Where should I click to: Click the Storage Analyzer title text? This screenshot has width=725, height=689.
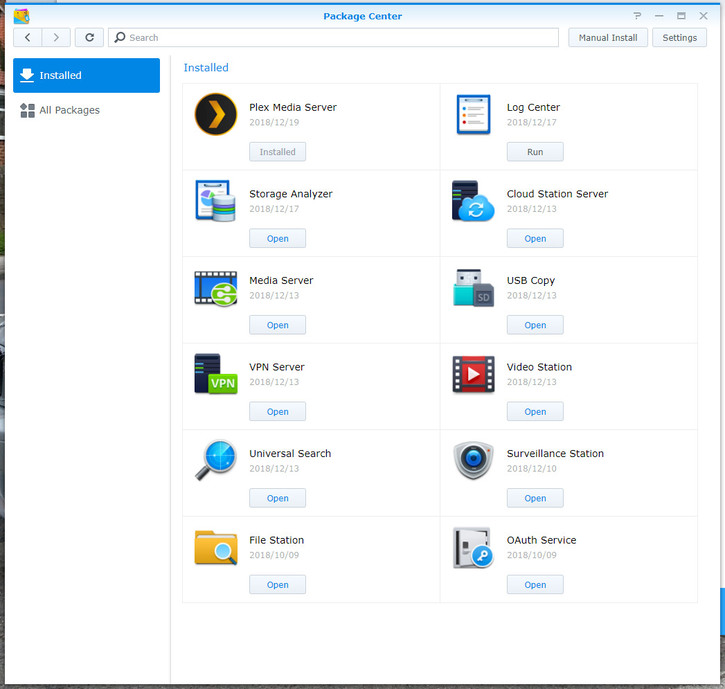tap(291, 194)
